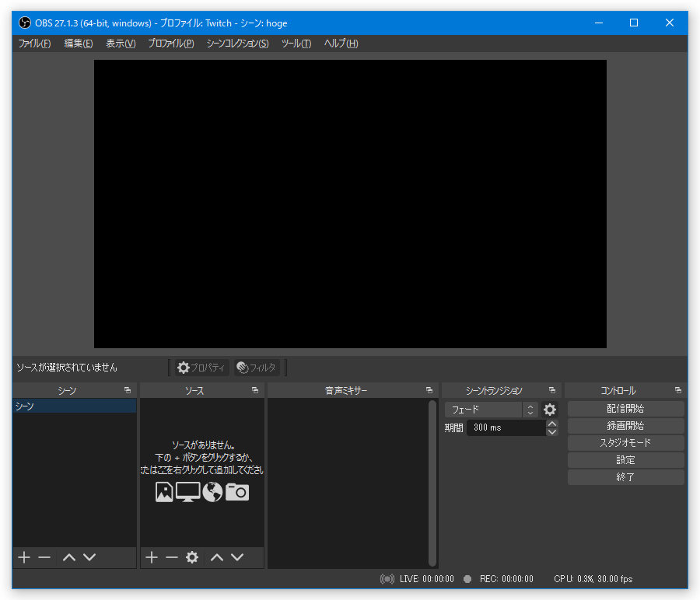
Task: Undock the シーン panel
Action: tap(128, 390)
